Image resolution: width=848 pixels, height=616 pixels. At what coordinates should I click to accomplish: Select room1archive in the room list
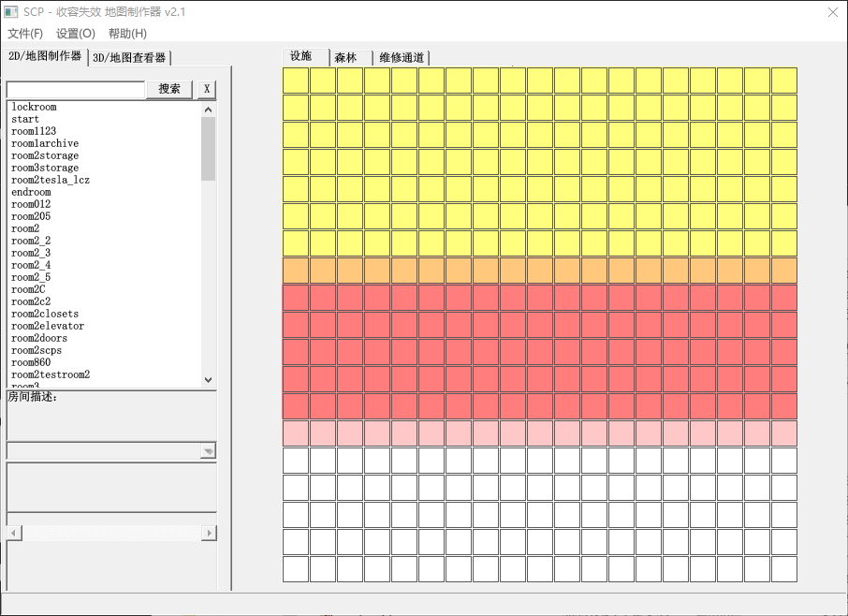pyautogui.click(x=45, y=143)
